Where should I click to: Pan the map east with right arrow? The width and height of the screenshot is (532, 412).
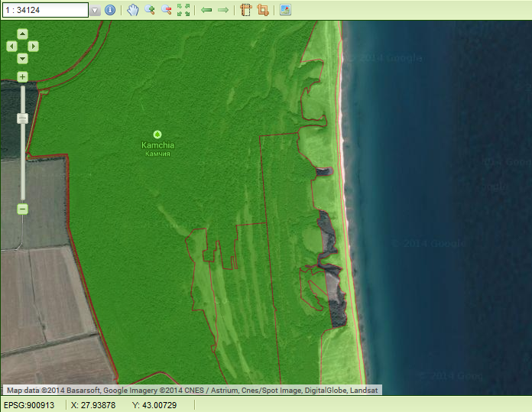[x=34, y=47]
